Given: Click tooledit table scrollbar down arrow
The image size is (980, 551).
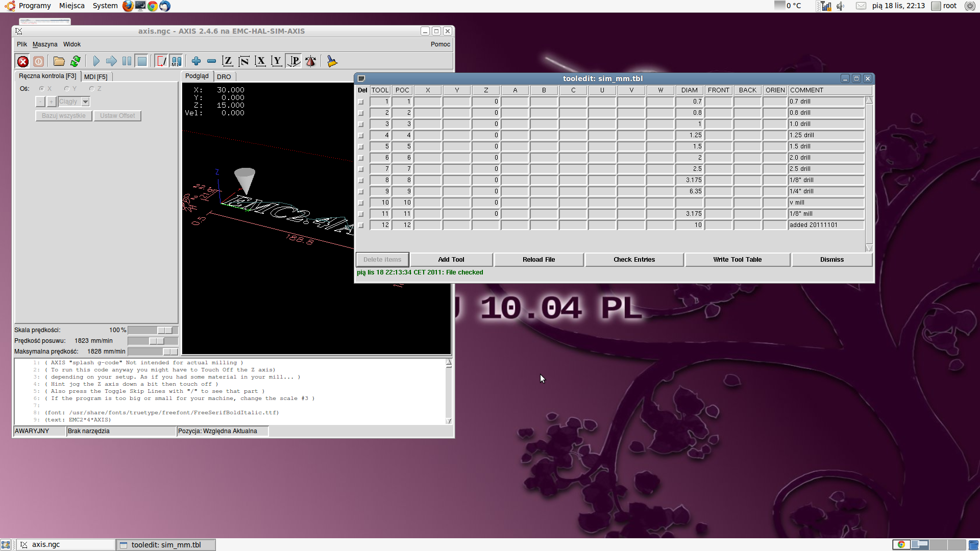Looking at the screenshot, I should [x=869, y=248].
